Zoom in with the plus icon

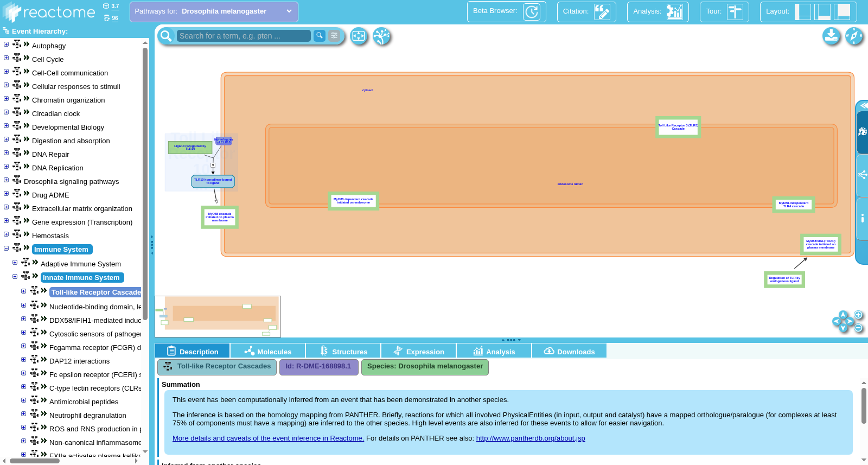click(x=859, y=315)
